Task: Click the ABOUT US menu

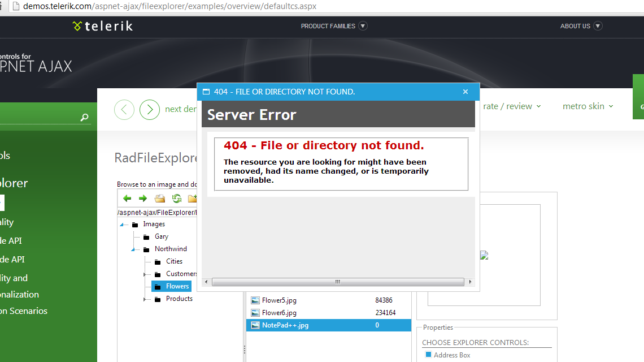Action: (575, 26)
